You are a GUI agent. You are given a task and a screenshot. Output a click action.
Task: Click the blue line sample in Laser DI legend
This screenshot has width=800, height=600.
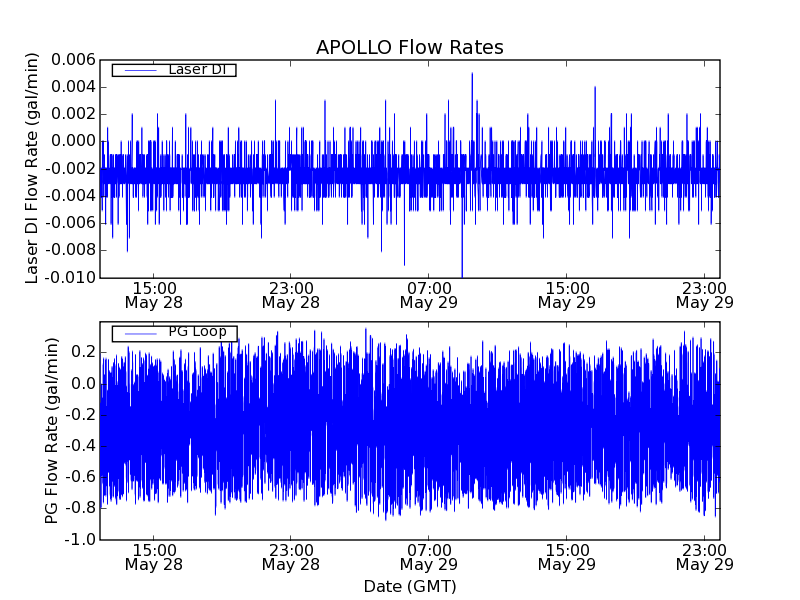pos(136,70)
